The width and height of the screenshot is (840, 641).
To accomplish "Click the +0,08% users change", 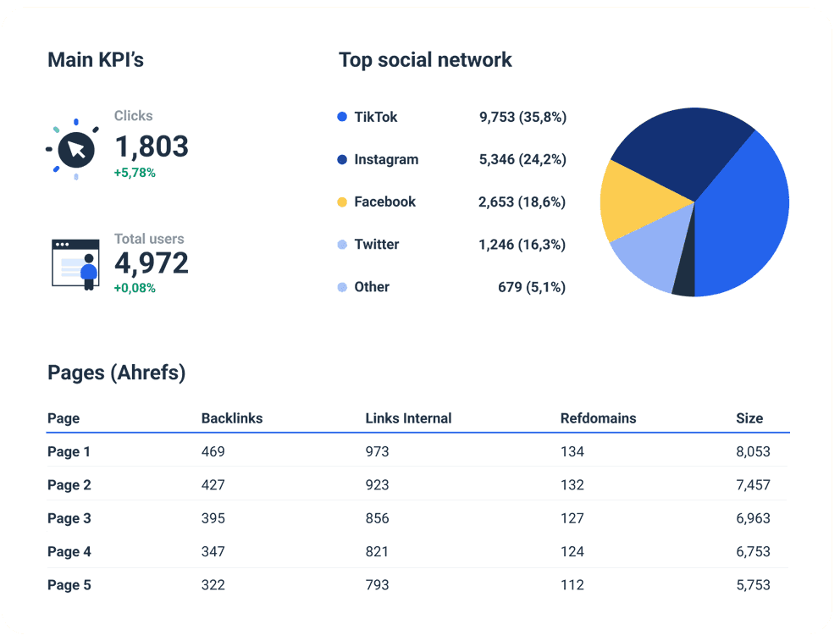I will pos(135,288).
